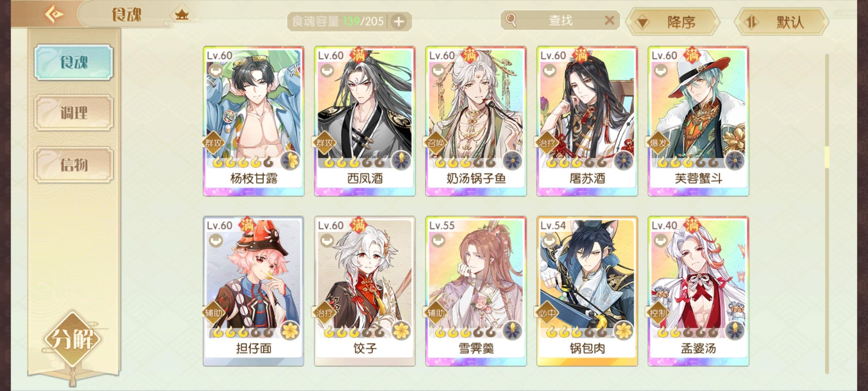Tap the 满 badge on 芙蓉蟹斗
The width and height of the screenshot is (868, 391).
click(692, 55)
